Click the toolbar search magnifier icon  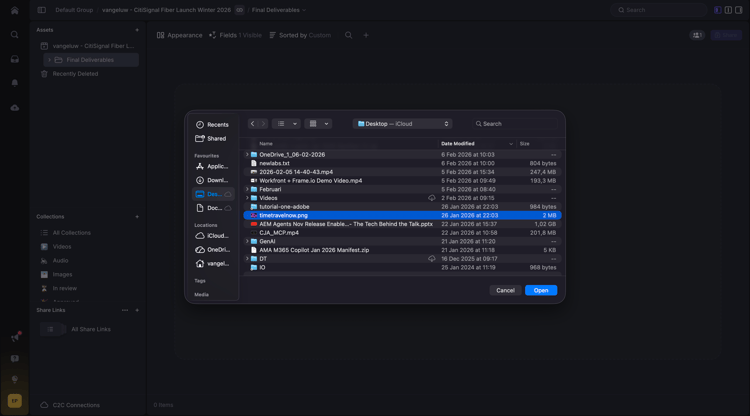coord(348,35)
